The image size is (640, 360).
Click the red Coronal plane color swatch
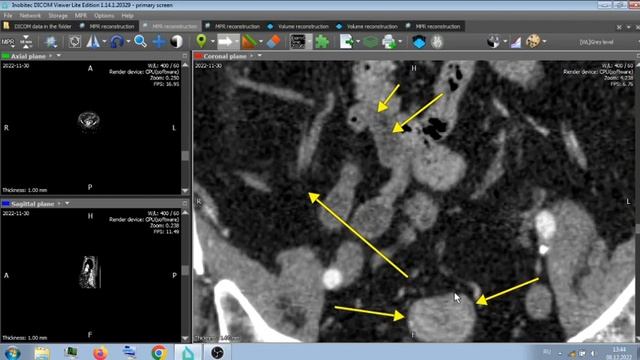tap(198, 56)
